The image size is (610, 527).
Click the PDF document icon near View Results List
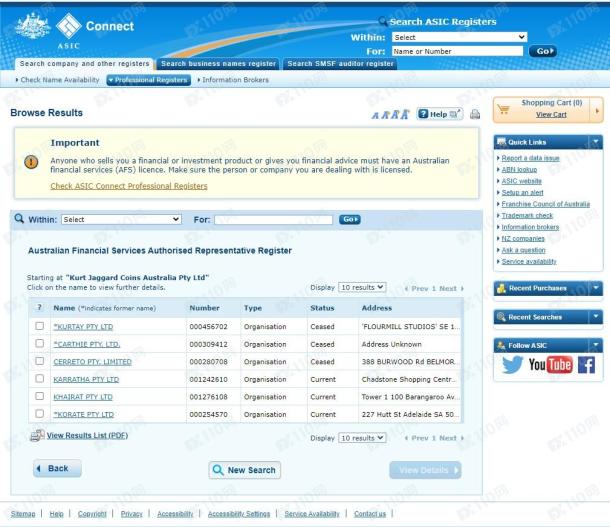tap(37, 436)
